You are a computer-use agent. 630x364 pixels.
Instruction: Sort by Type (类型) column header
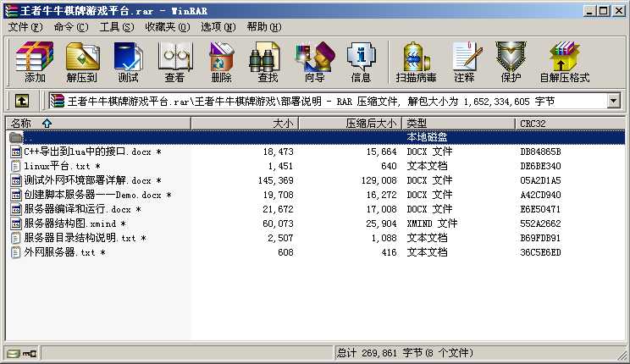[458, 124]
